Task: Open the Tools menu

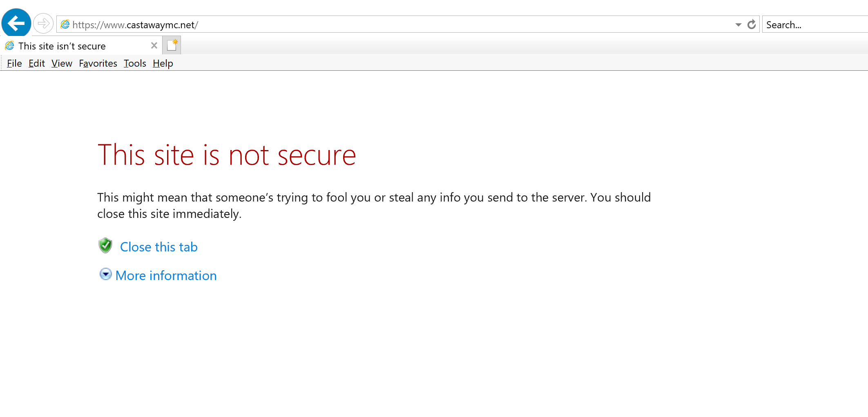Action: tap(135, 63)
